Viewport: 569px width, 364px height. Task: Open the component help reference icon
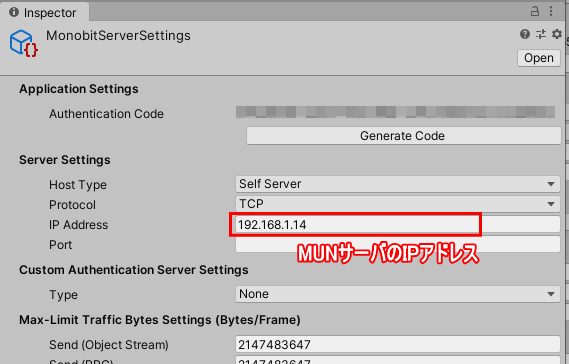(x=525, y=34)
